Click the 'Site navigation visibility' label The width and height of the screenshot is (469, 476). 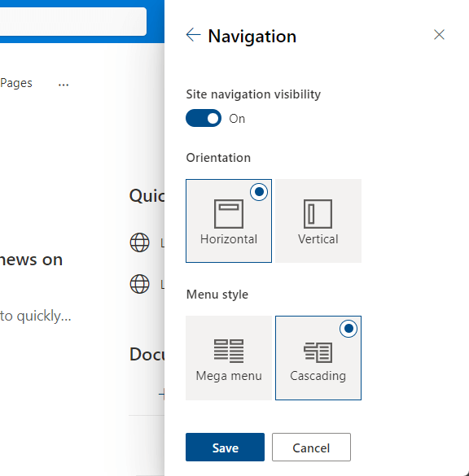click(x=253, y=94)
